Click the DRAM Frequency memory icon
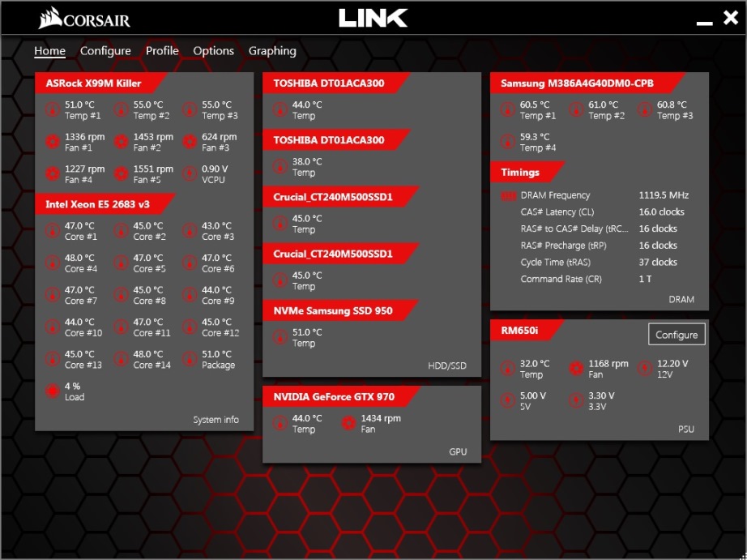 (509, 195)
